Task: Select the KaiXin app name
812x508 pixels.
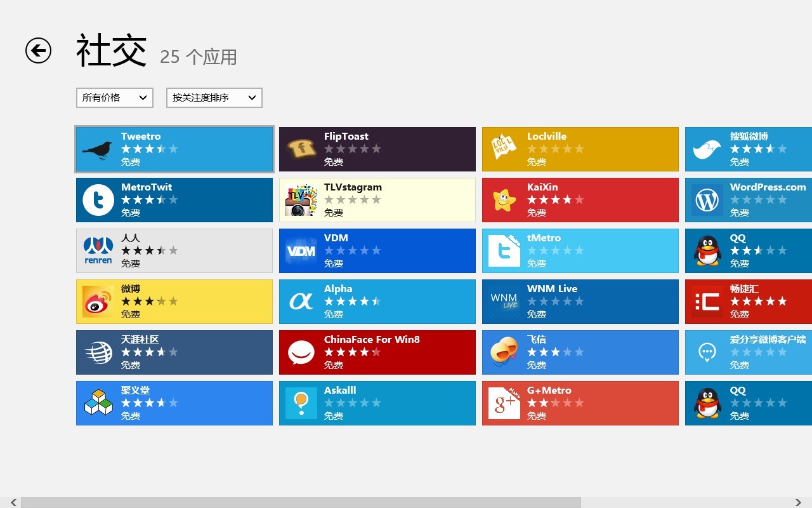Action: [542, 187]
